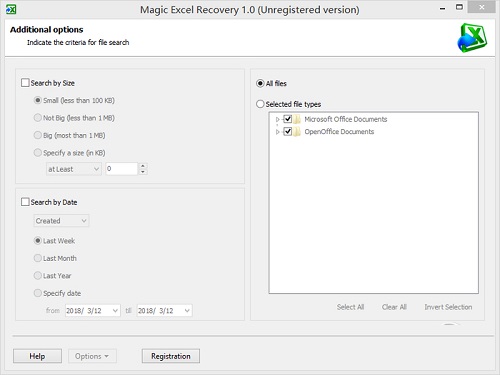Click the Clear All link
This screenshot has width=500, height=375.
[394, 307]
